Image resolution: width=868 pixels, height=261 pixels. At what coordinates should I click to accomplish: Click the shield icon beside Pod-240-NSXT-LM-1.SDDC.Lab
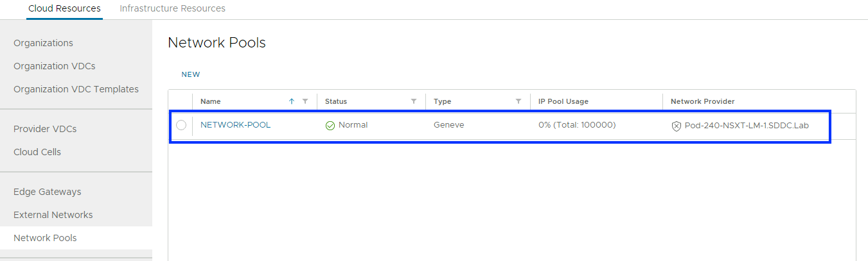[676, 126]
